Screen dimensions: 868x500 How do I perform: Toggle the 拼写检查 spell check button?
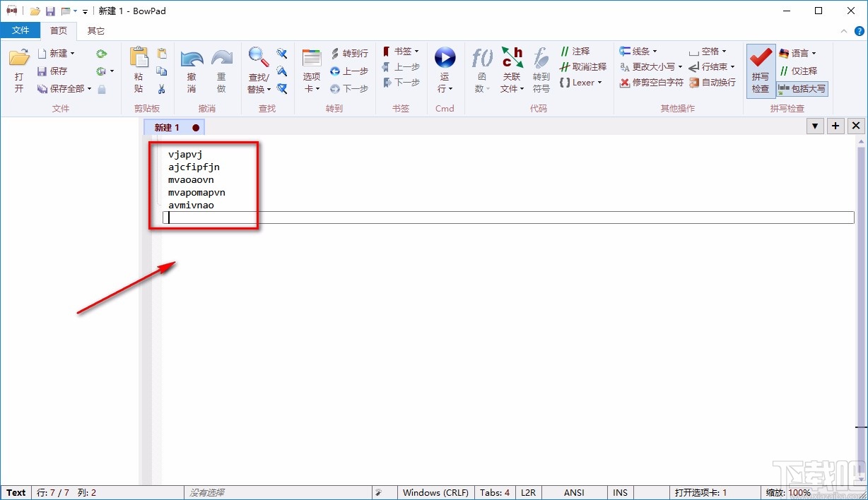(761, 71)
